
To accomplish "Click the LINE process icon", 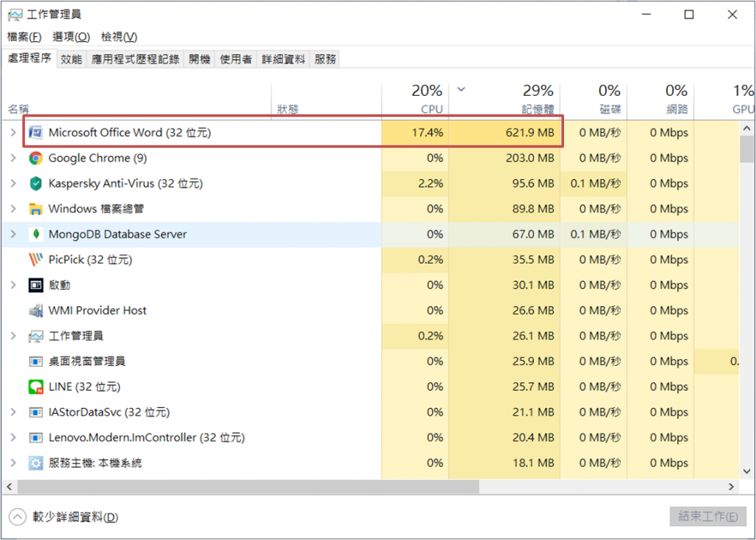I will click(35, 387).
